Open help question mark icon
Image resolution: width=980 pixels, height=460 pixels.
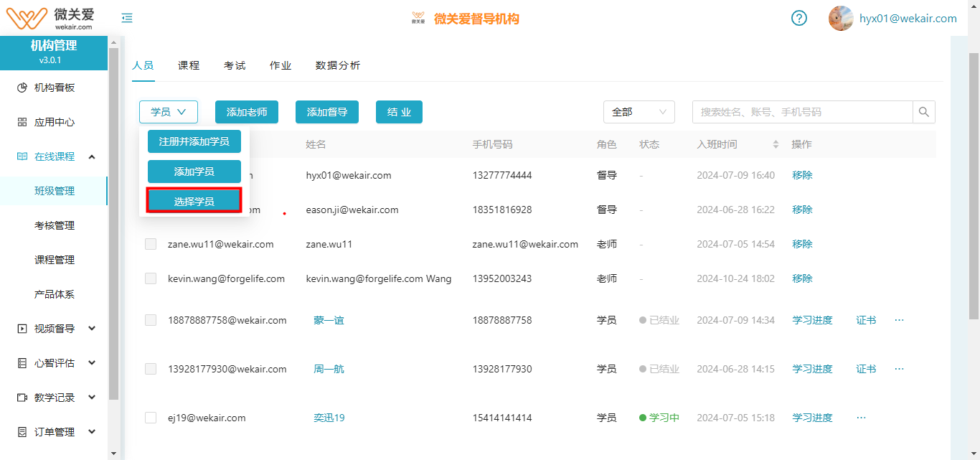(799, 19)
